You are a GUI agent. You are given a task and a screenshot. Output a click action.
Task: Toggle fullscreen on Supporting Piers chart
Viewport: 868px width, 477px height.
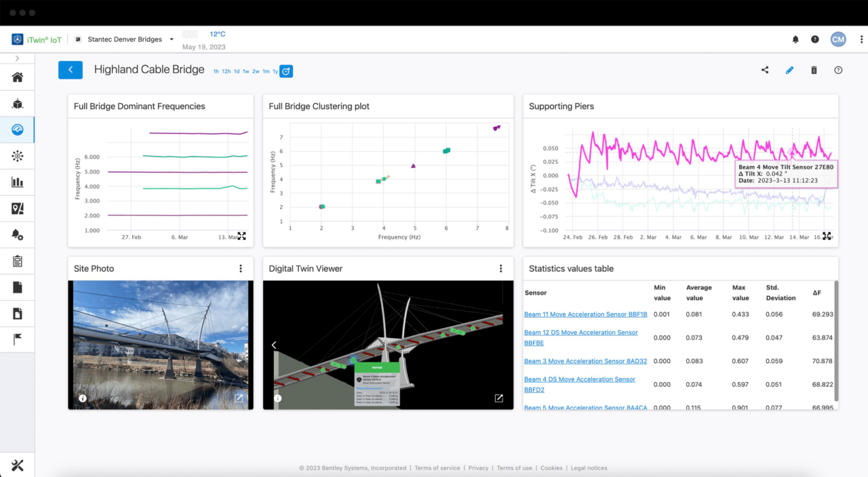(827, 236)
